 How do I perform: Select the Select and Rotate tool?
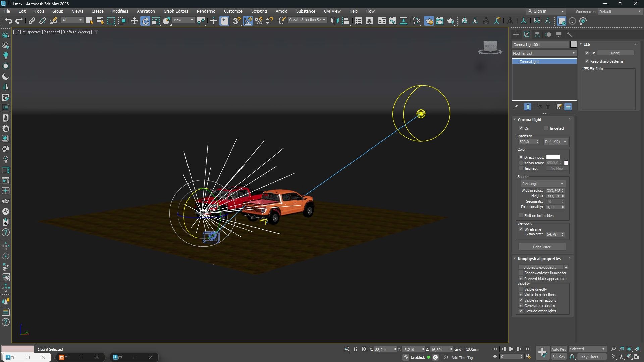[x=145, y=21]
